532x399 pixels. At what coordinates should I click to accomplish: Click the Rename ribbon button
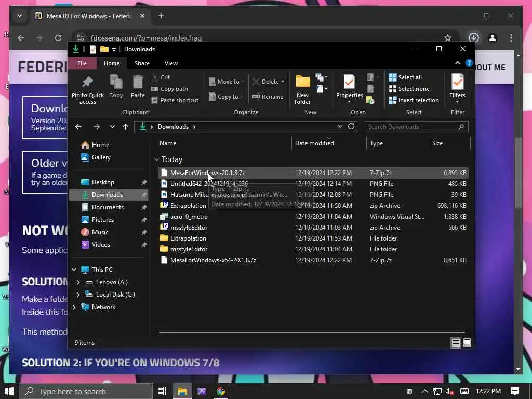tap(268, 97)
